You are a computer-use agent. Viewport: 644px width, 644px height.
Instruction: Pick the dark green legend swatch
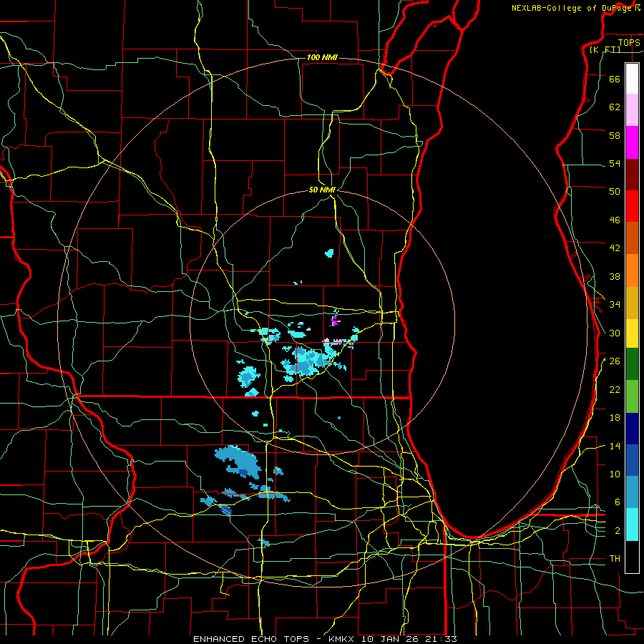click(632, 364)
